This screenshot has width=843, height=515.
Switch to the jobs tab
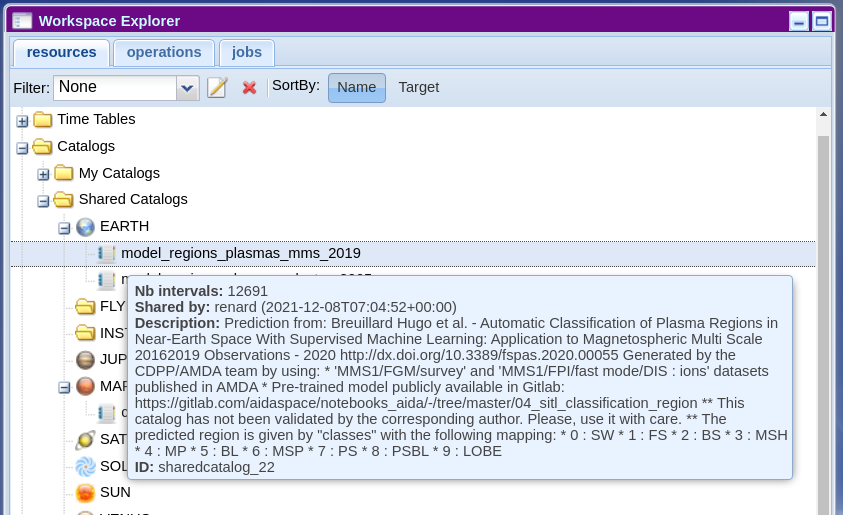point(246,52)
